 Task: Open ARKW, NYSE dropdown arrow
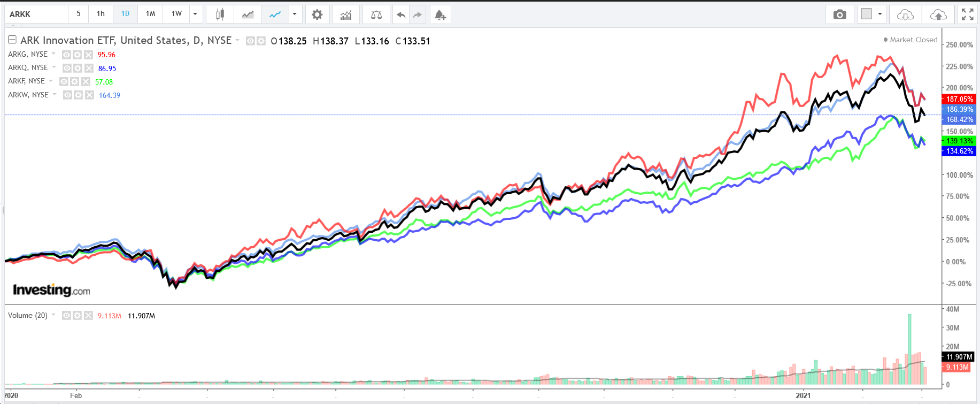click(x=55, y=94)
